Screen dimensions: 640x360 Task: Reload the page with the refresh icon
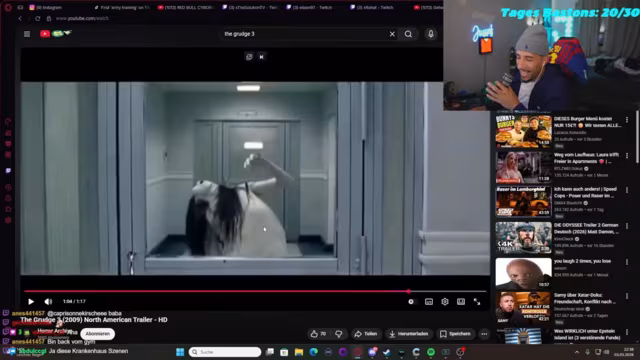point(38,18)
